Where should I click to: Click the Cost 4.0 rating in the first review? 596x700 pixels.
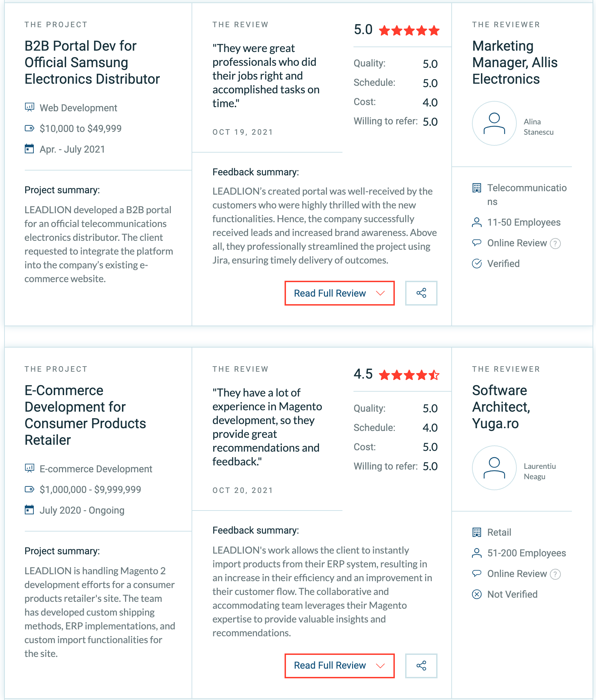coord(430,102)
